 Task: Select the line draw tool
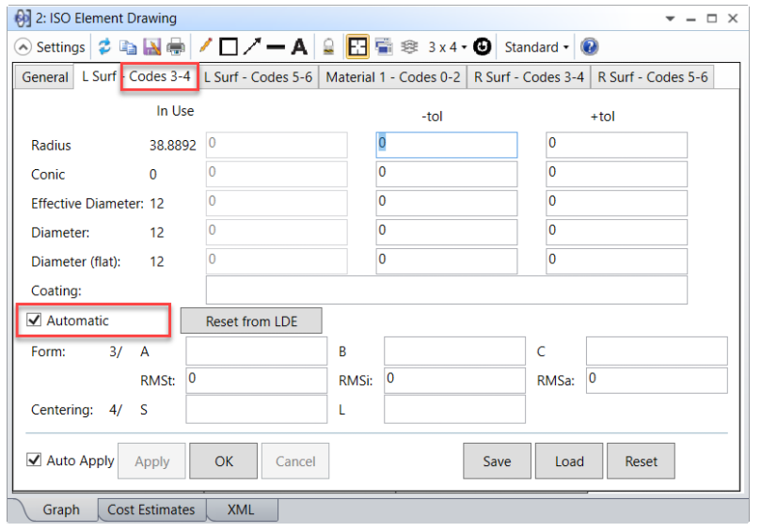click(276, 47)
